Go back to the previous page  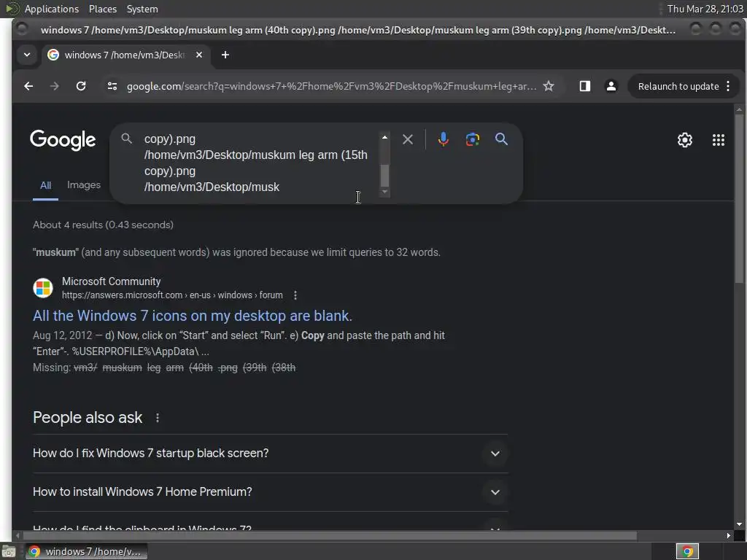pyautogui.click(x=28, y=86)
